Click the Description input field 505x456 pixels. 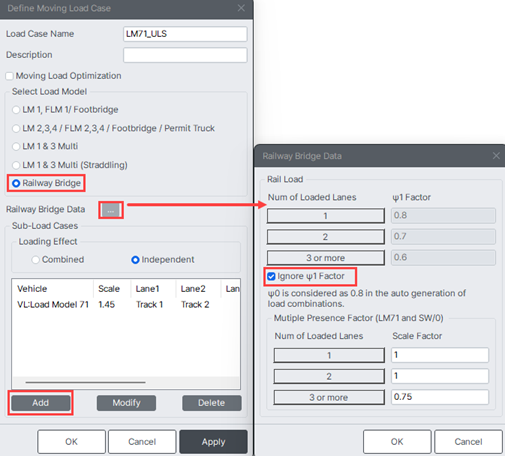185,55
